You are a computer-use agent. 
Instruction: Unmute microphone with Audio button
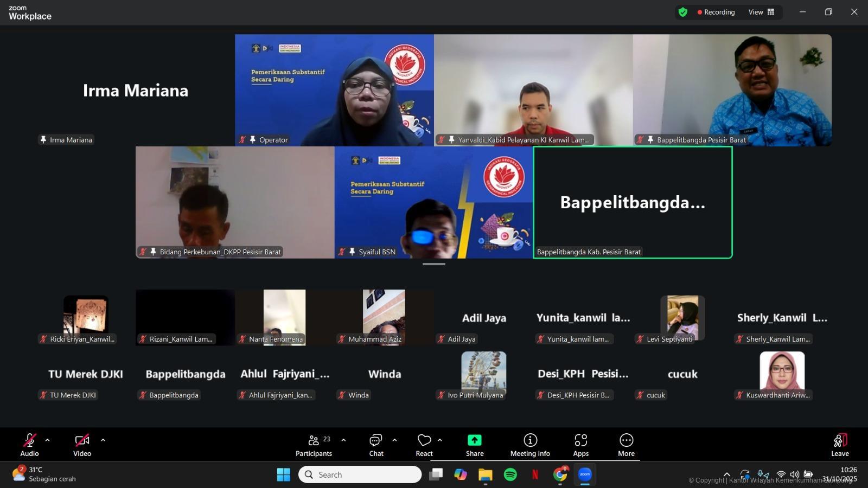pyautogui.click(x=29, y=445)
